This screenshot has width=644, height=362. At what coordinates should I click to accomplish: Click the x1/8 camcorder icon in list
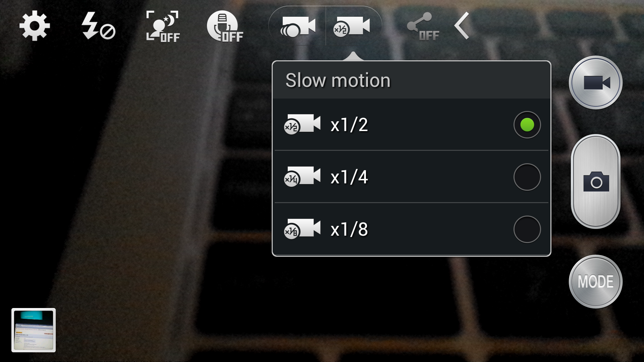coord(302,229)
